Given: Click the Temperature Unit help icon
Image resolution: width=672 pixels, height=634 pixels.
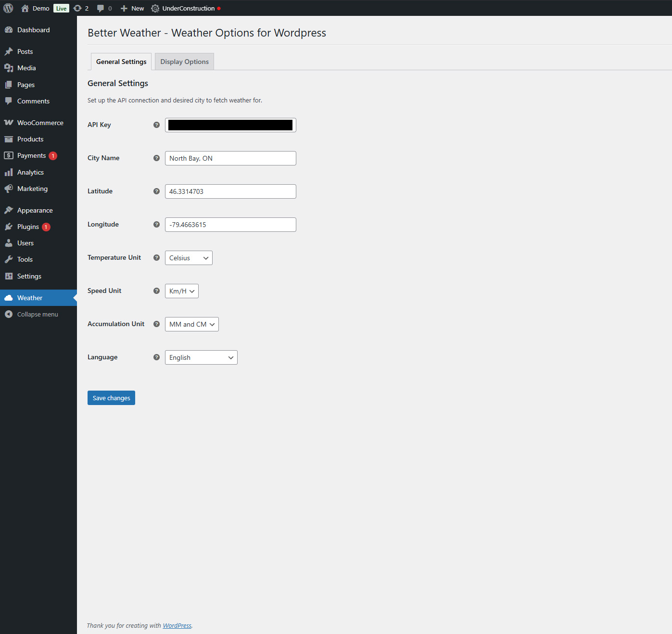Looking at the screenshot, I should (x=156, y=257).
